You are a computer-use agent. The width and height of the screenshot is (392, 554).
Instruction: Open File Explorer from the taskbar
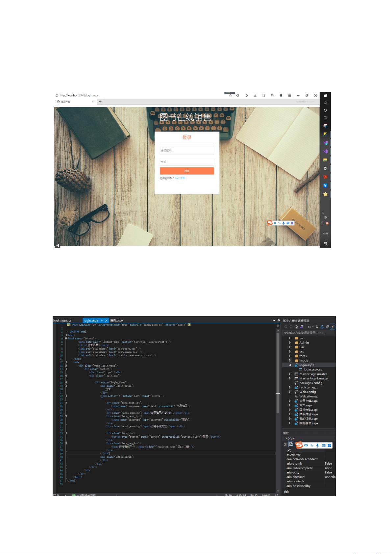[325, 160]
